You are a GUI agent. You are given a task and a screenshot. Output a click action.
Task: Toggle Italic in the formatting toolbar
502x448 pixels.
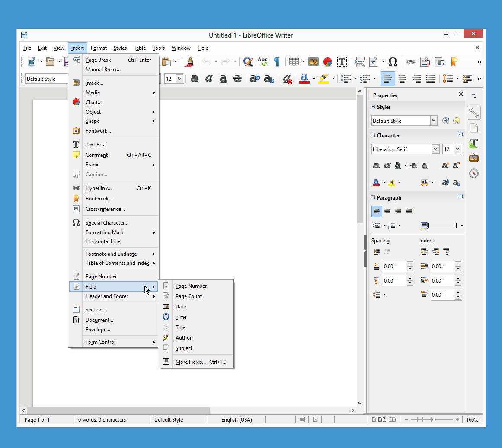[x=209, y=79]
